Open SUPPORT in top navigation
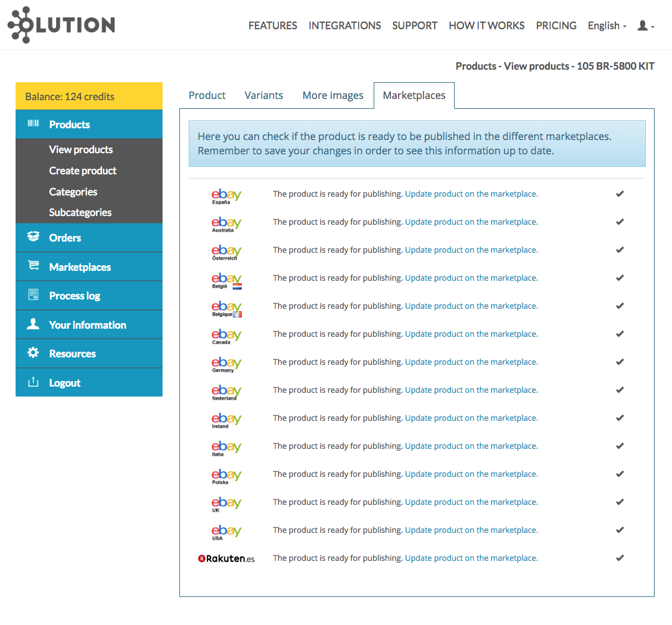The image size is (672, 625). coord(414,26)
